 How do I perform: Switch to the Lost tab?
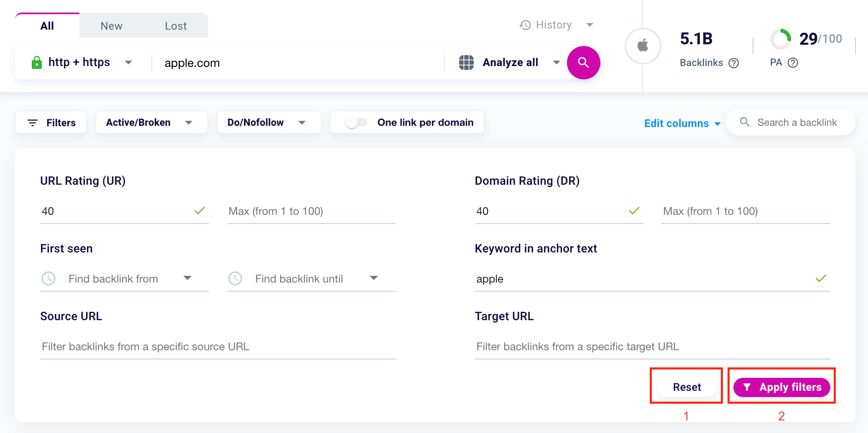click(x=176, y=26)
